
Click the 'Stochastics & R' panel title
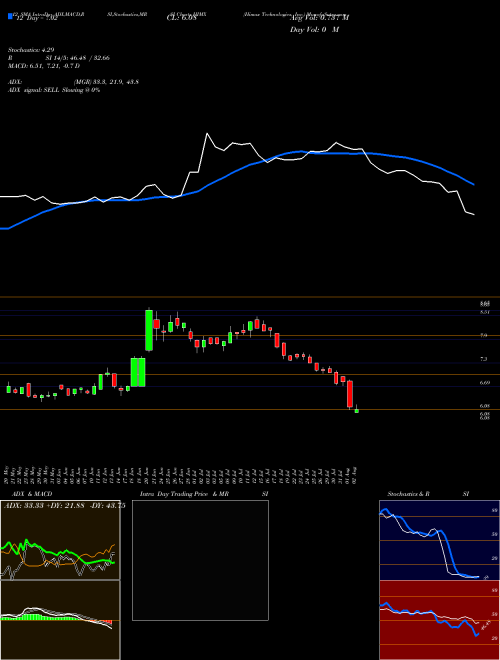(408, 494)
